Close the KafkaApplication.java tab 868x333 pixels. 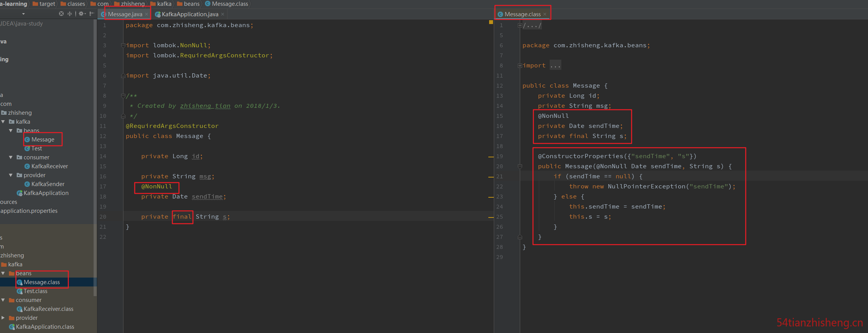[x=223, y=14]
